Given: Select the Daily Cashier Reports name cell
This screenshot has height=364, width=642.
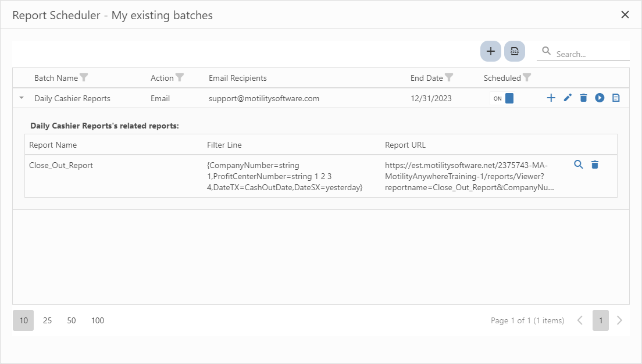Looking at the screenshot, I should 73,98.
